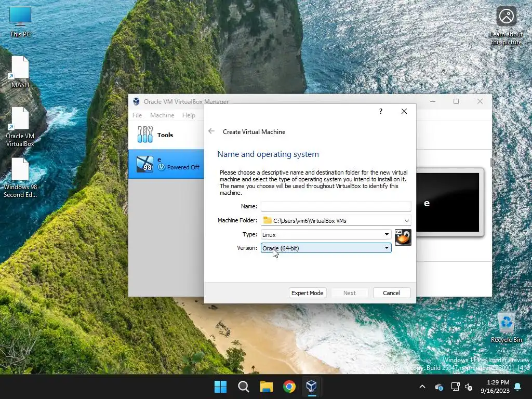The image size is (532, 399).
Task: Select the Tools entry label
Action: pyautogui.click(x=165, y=135)
